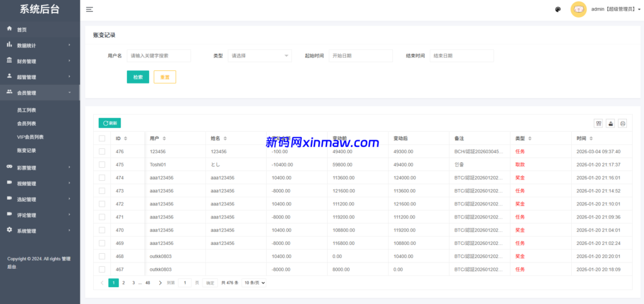The width and height of the screenshot is (644, 304).
Task: Expand the 视频管理 sidebar item
Action: pos(40,183)
